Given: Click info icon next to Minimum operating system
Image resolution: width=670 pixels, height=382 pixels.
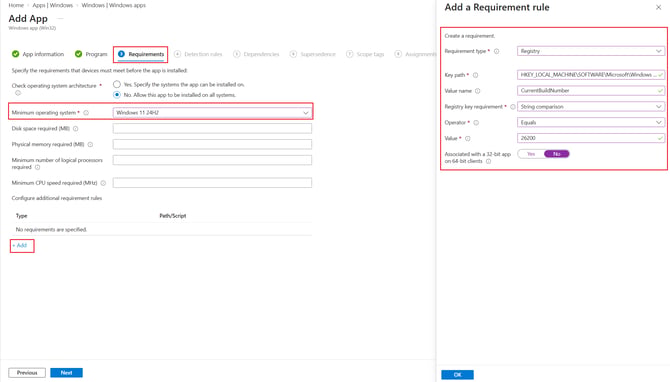Looking at the screenshot, I should (x=86, y=113).
